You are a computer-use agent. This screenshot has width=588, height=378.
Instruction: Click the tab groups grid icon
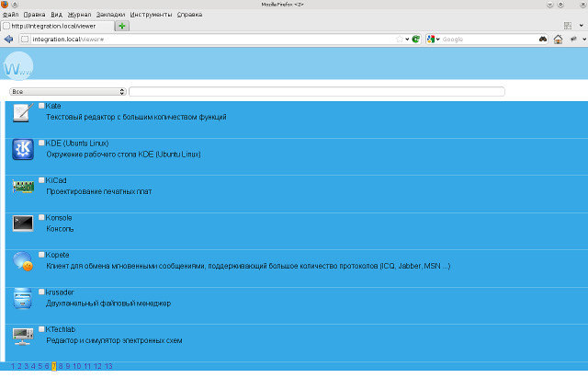tap(568, 26)
